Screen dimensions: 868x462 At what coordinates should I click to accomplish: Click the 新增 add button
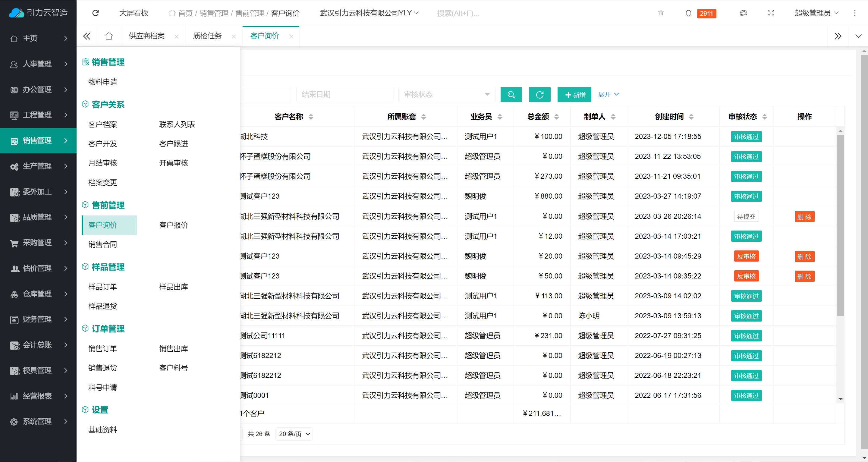pyautogui.click(x=574, y=95)
